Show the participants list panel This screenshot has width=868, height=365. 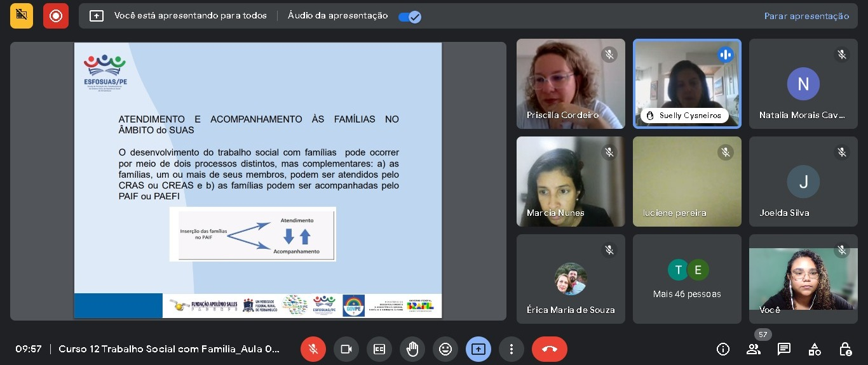click(x=754, y=349)
